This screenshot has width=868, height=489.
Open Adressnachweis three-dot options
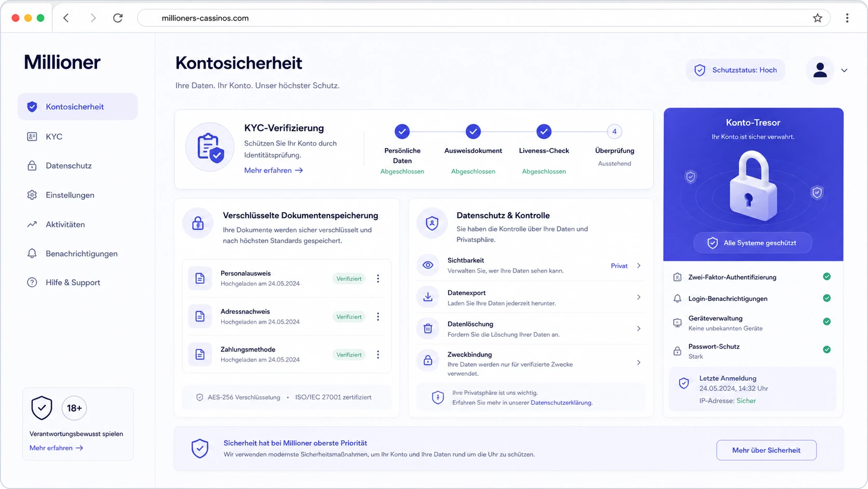378,316
